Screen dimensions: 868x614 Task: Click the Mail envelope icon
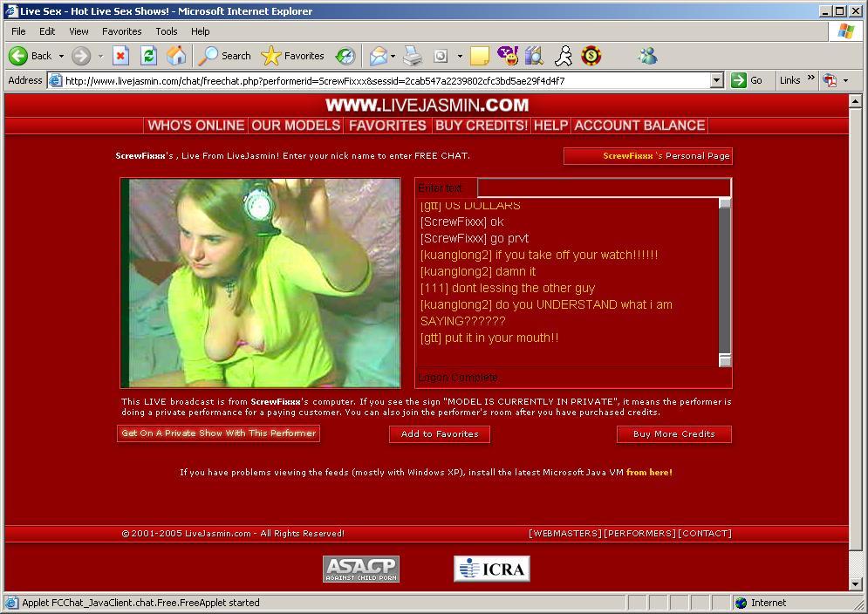(x=379, y=56)
